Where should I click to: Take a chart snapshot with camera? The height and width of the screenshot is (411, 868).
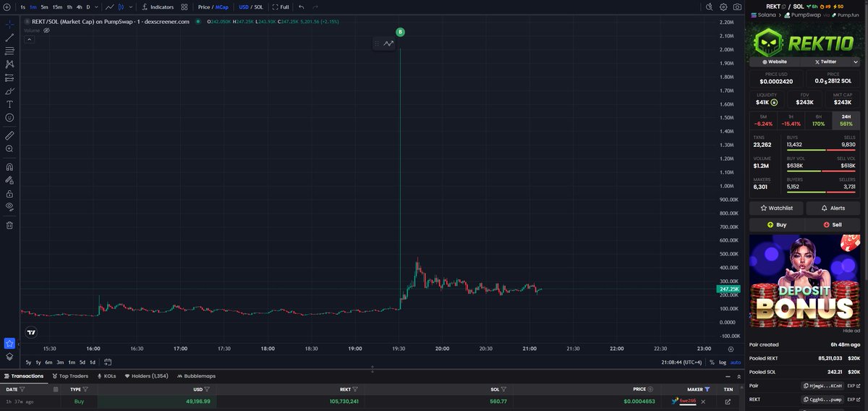(737, 7)
